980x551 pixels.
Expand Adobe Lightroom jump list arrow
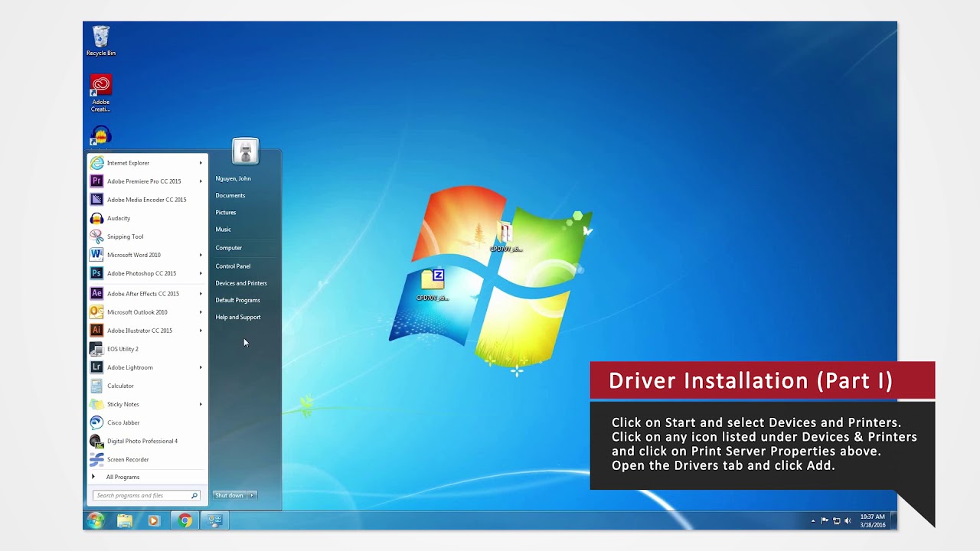pos(201,367)
